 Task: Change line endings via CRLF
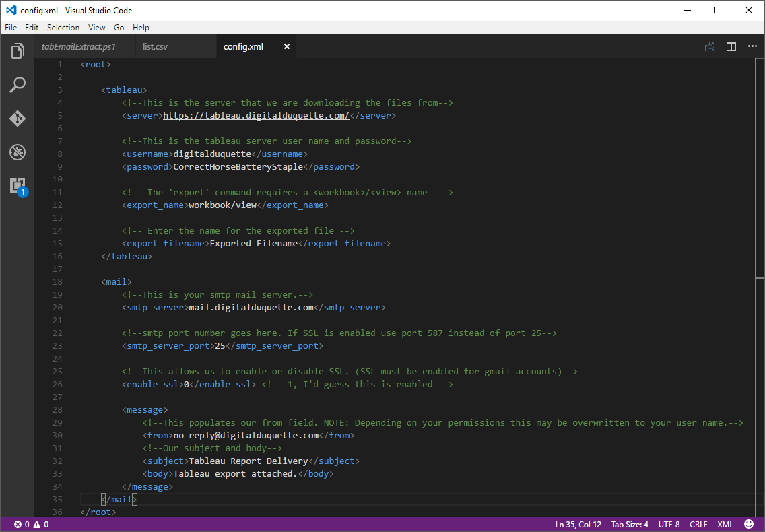(x=698, y=524)
